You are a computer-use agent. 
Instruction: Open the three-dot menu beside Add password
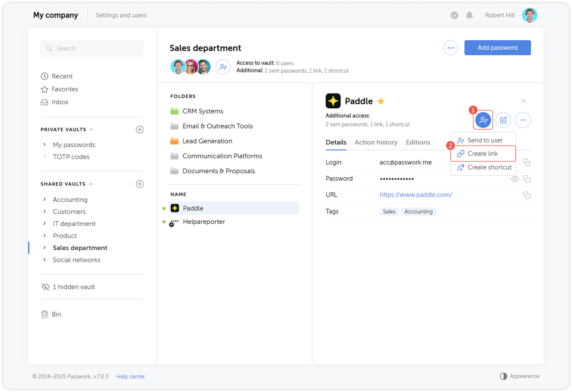pyautogui.click(x=451, y=47)
